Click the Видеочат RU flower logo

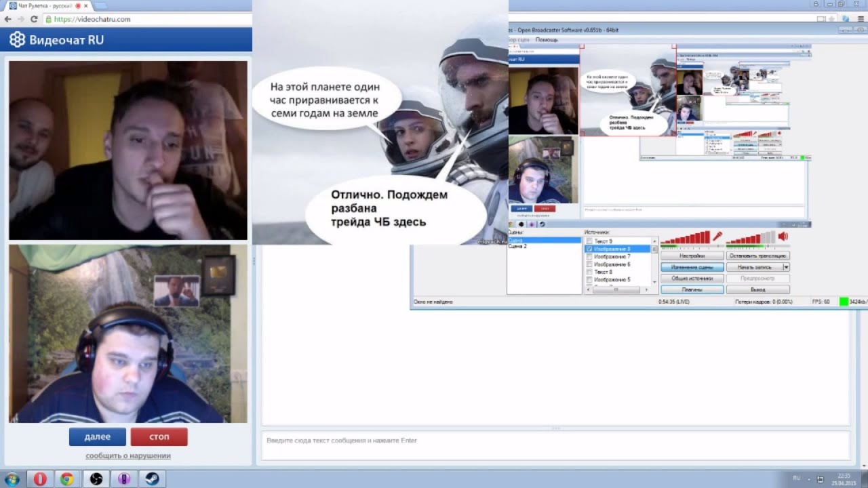pyautogui.click(x=17, y=39)
